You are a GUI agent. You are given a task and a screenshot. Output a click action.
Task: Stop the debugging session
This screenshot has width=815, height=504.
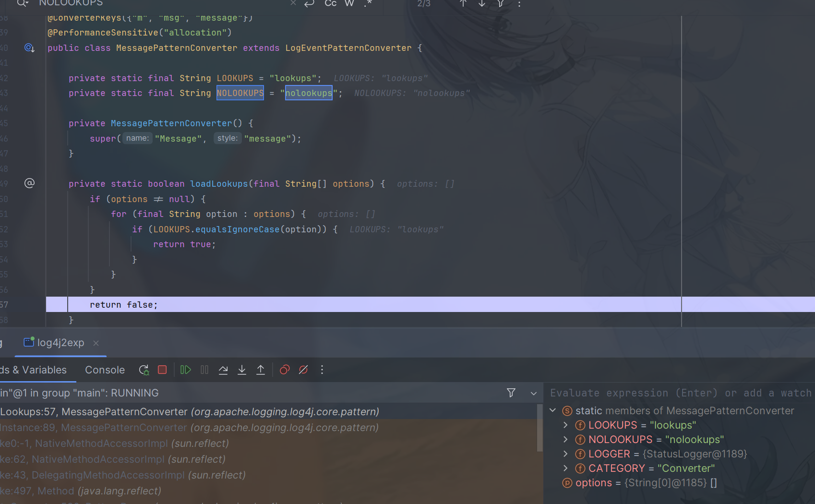click(162, 370)
